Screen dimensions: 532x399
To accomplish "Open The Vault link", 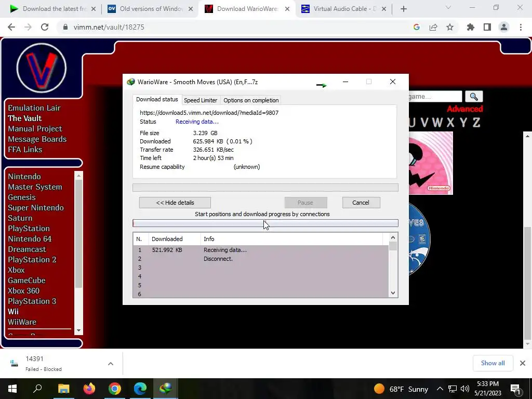I will [x=25, y=118].
